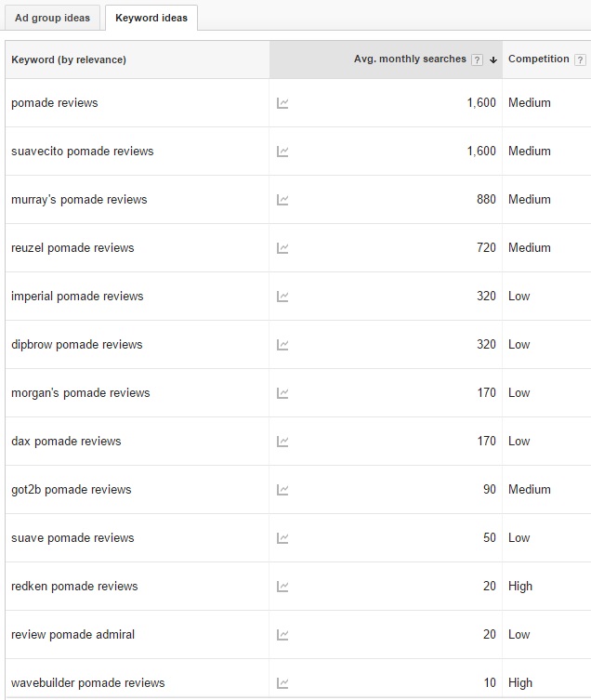Toggle sort arrow on Avg. monthly searches
This screenshot has height=700, width=591.
[493, 59]
